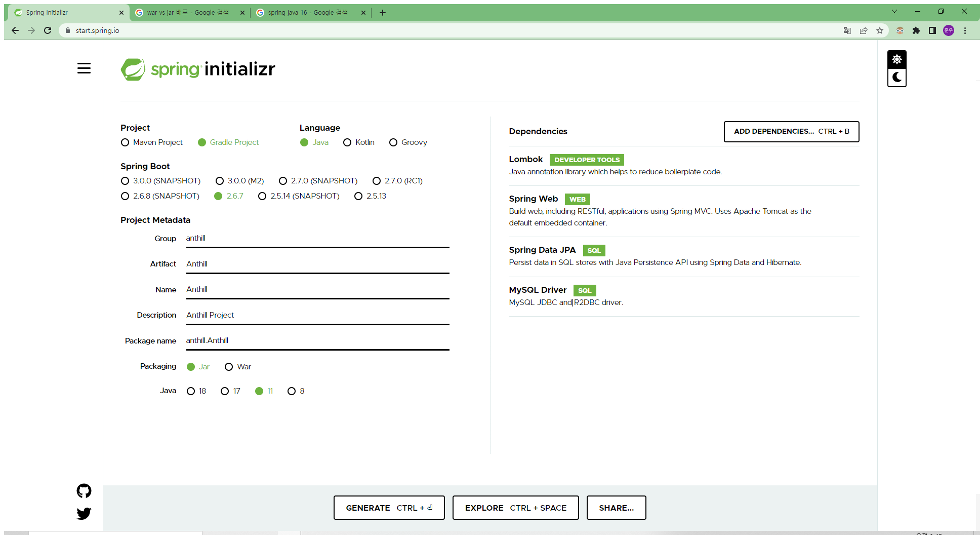Select Spring Boot 3.0.0 (SNAPSHOT)
This screenshot has height=535, width=980.
[161, 181]
